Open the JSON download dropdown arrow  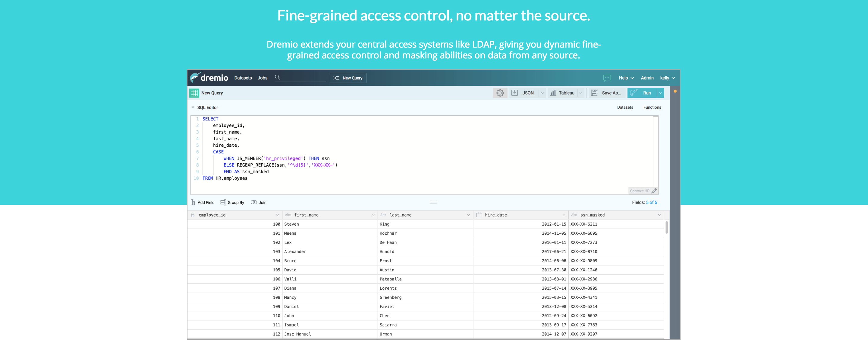(x=542, y=93)
